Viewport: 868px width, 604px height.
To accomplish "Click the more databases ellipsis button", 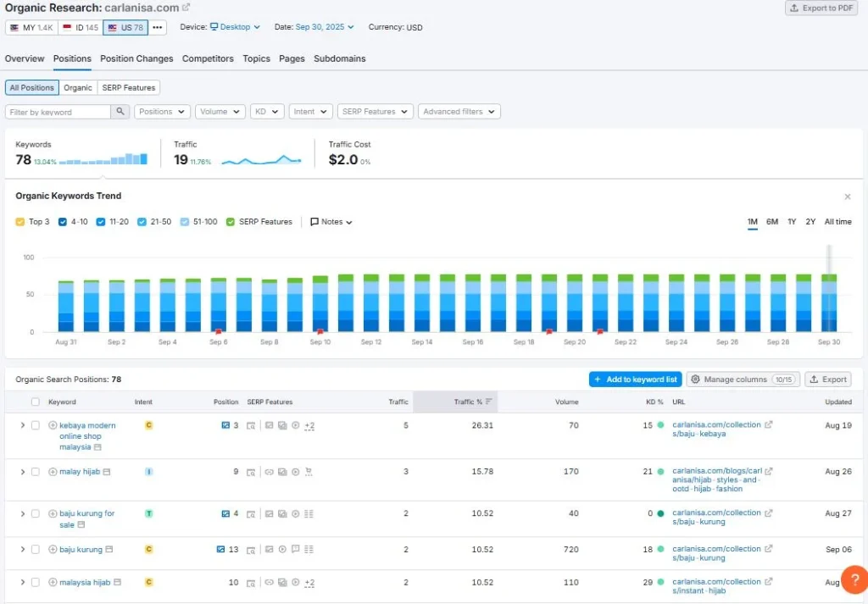I will (x=157, y=27).
